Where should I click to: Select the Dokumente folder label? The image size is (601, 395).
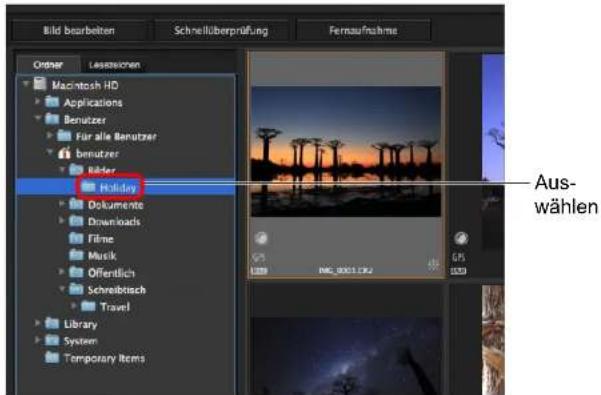(x=116, y=205)
